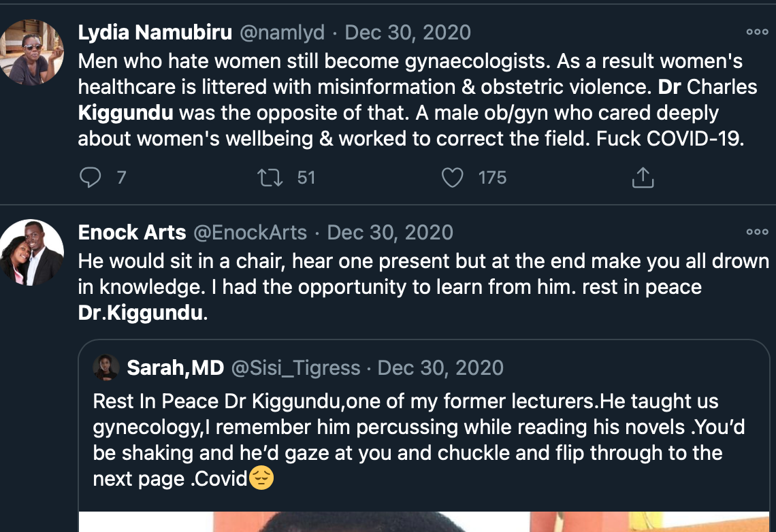Viewport: 776px width, 532px height.
Task: Open the @Sisi_Tigress handle
Action: [296, 368]
